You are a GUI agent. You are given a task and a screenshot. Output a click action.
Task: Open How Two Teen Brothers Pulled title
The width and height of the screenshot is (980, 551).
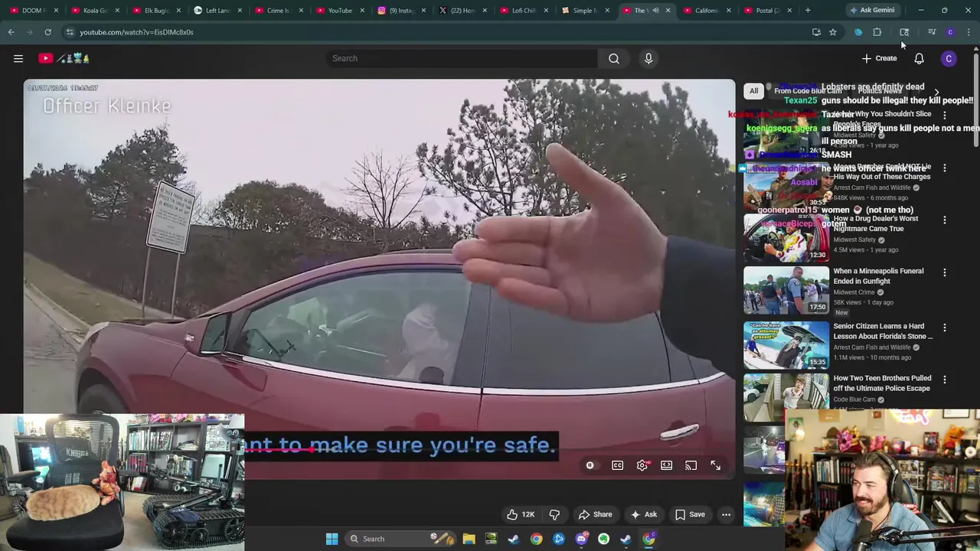click(882, 383)
